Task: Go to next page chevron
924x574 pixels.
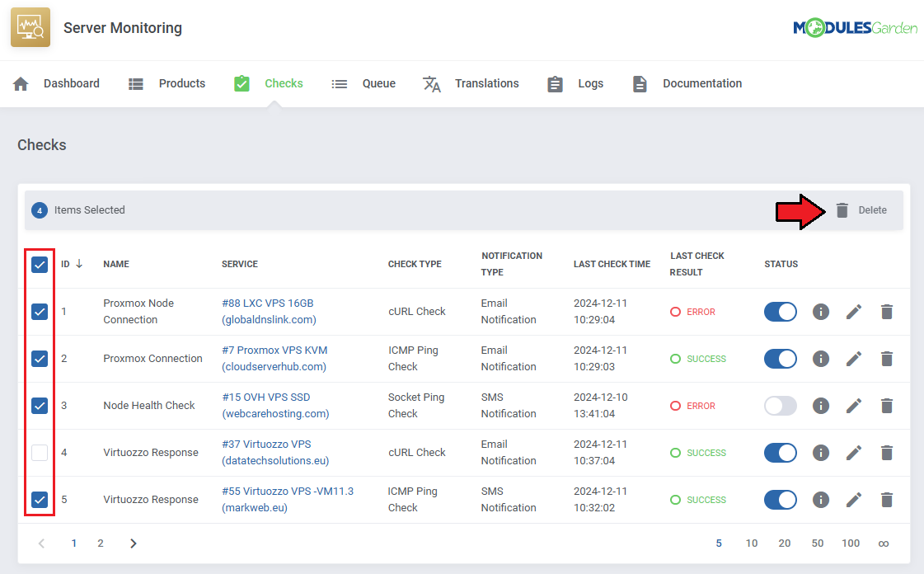Action: pos(134,543)
